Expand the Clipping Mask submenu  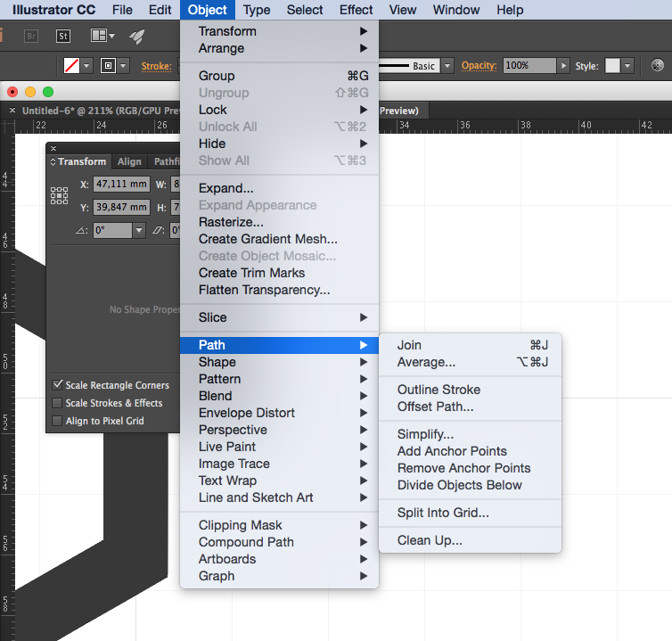(x=280, y=525)
